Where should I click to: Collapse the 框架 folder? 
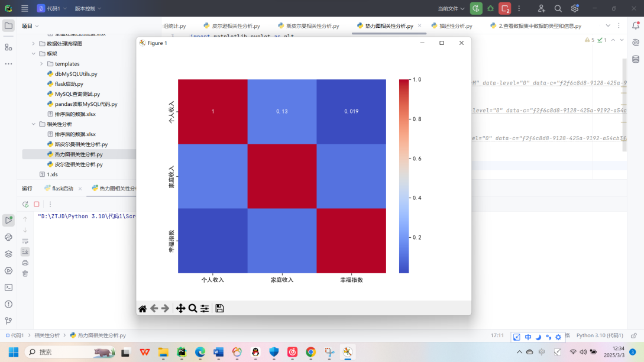pyautogui.click(x=34, y=53)
